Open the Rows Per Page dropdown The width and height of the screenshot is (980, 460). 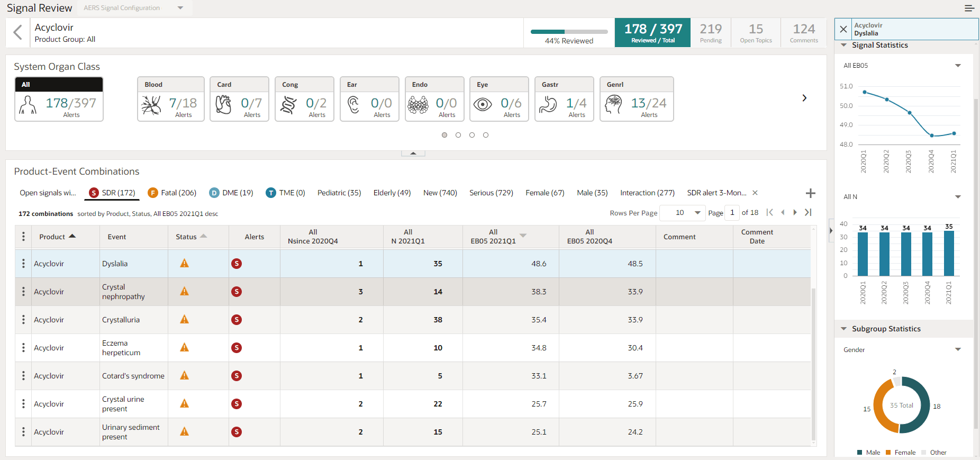[683, 213]
